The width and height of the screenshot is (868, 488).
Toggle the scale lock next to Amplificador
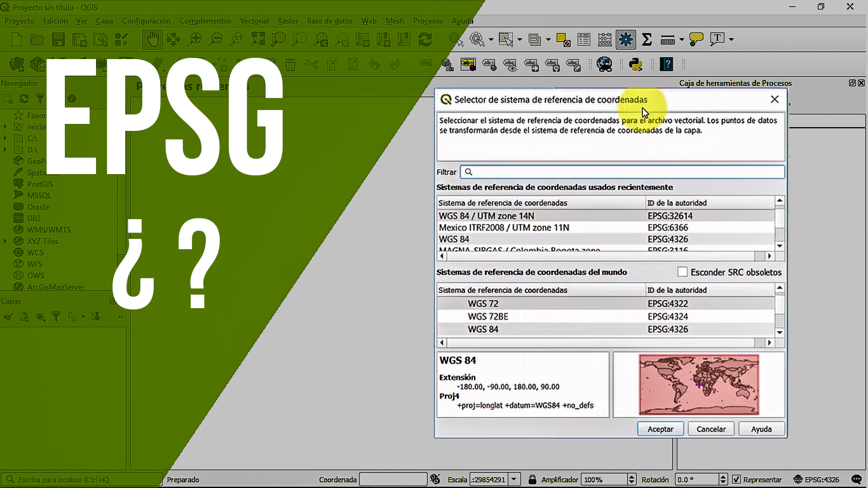(531, 480)
